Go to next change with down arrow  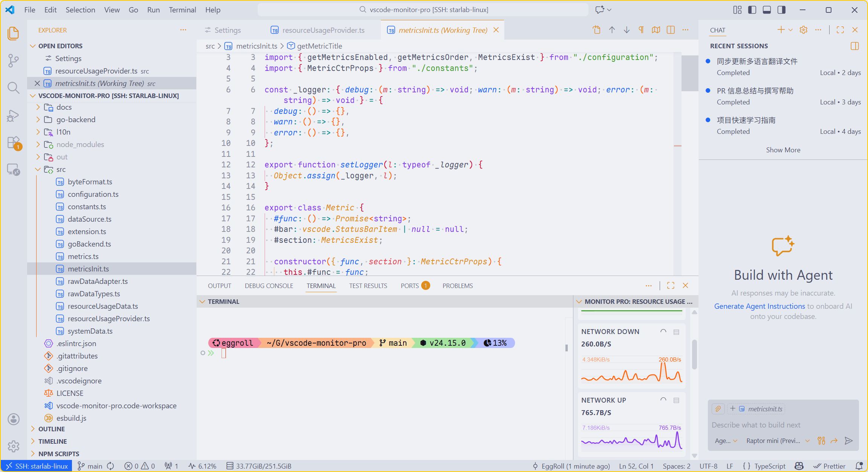coord(627,30)
